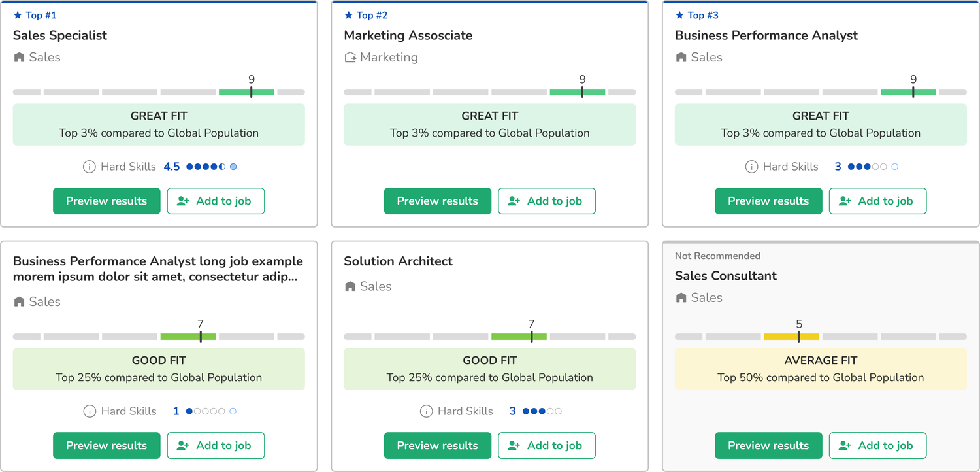Screen dimensions: 980x472
Task: Click the 4.5 Hard Skills rating dots
Action: click(x=211, y=167)
